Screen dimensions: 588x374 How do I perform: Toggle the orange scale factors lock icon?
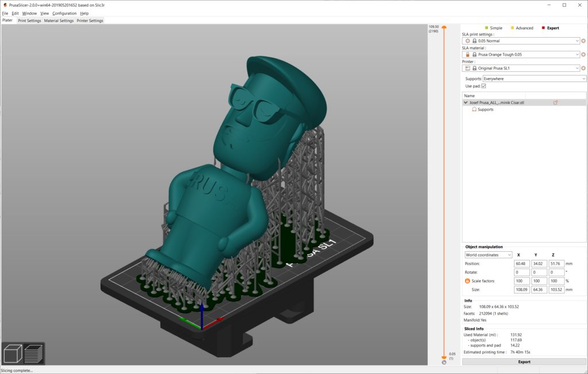point(467,281)
